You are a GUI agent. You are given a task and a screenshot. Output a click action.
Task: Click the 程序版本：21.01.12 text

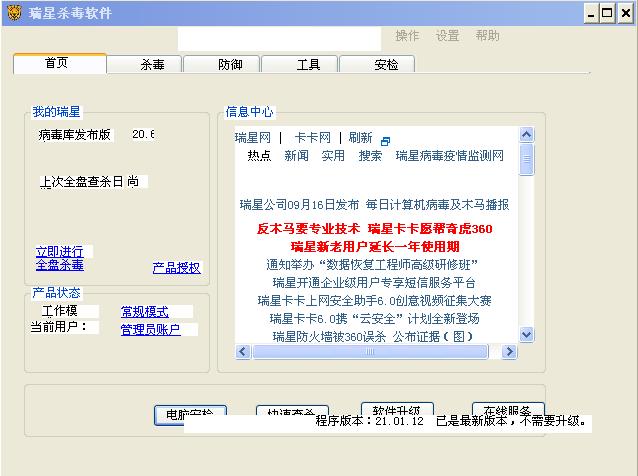(369, 421)
